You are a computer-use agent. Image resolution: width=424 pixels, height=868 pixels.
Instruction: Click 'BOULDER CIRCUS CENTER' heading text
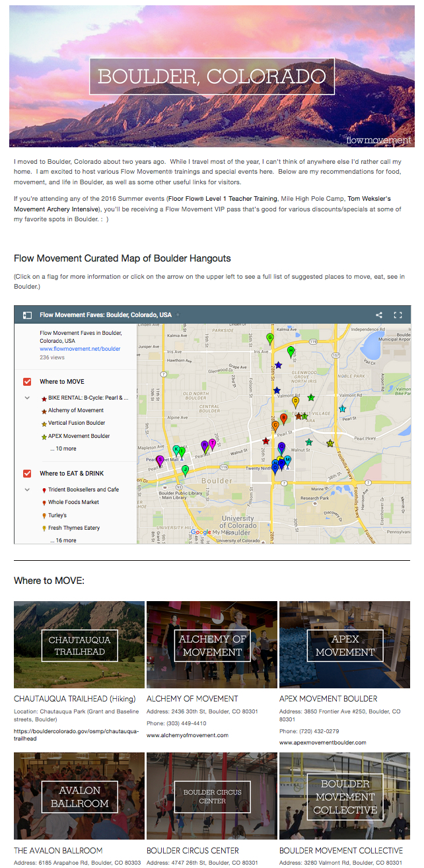pos(193,851)
